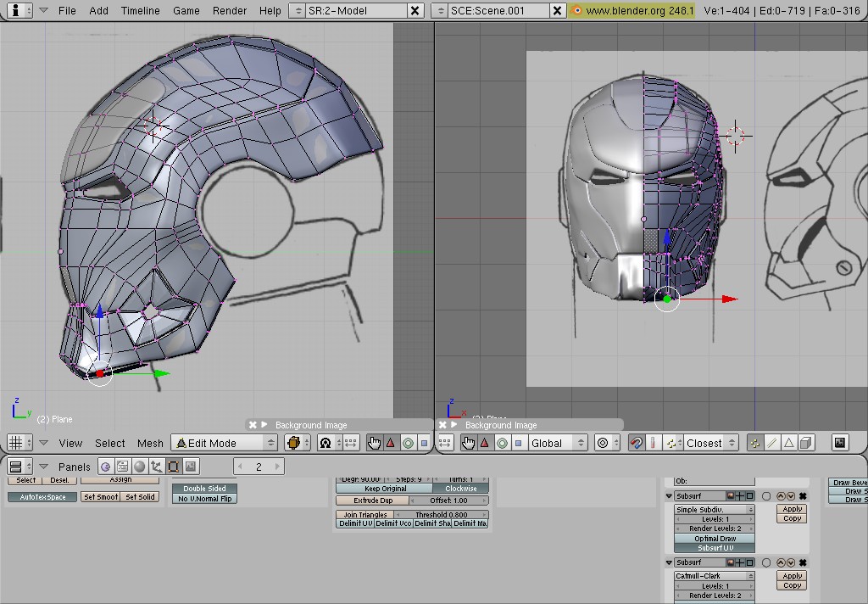The image size is (868, 604).
Task: Toggle the 3D manipulator hand icon, left viewport
Action: (374, 443)
